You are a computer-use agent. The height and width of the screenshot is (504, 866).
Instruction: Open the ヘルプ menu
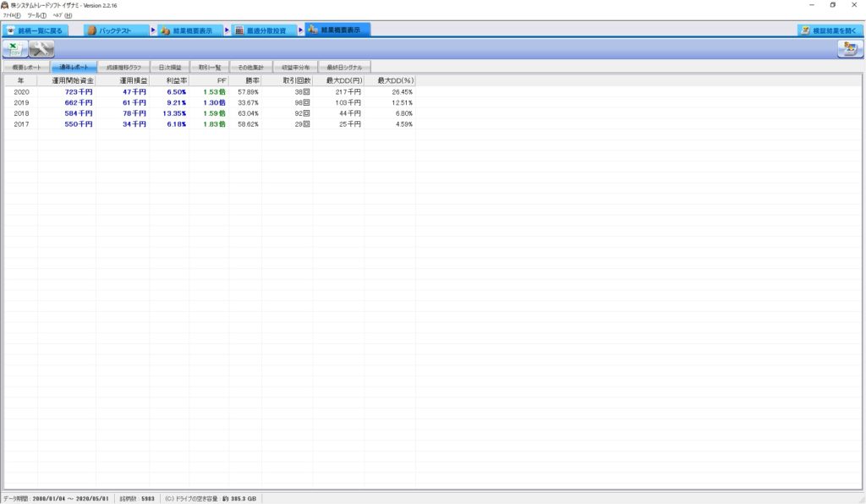[62, 15]
